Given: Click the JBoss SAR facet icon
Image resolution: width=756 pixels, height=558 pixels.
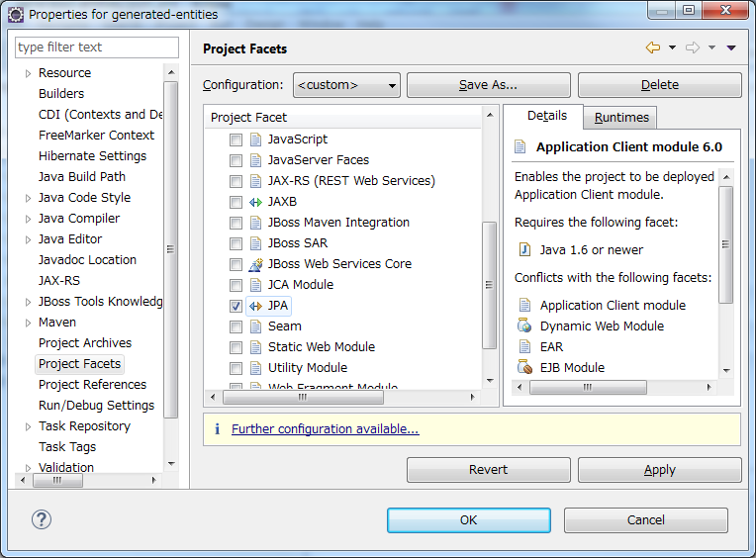Looking at the screenshot, I should pyautogui.click(x=255, y=243).
